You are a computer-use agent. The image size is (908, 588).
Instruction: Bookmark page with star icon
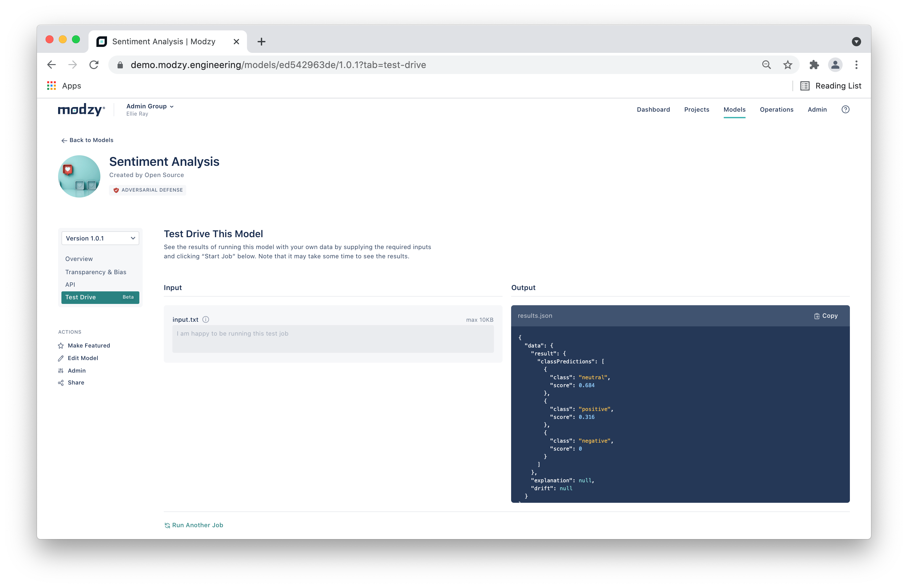click(787, 65)
